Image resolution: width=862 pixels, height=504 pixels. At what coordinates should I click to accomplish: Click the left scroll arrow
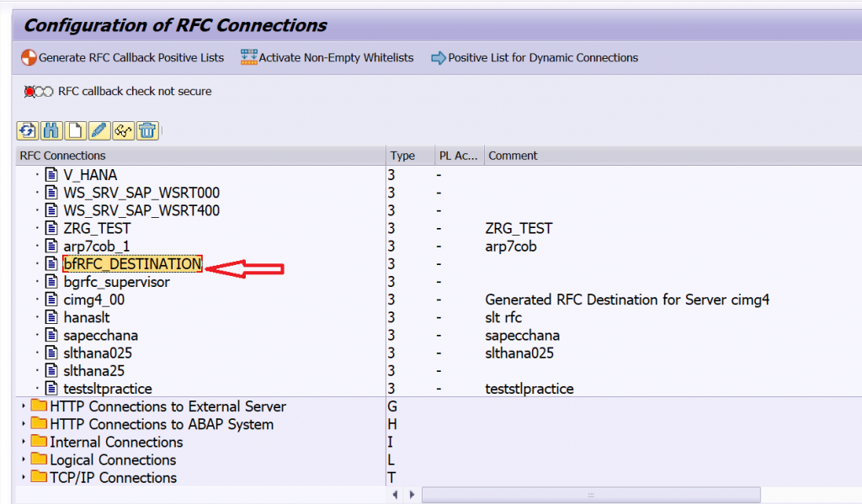(395, 495)
